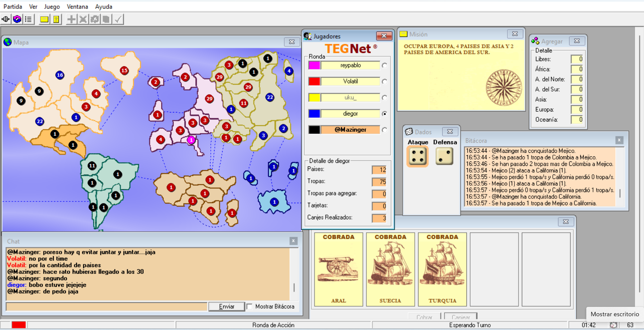Select the @Mazinger player radio button

[x=384, y=130]
